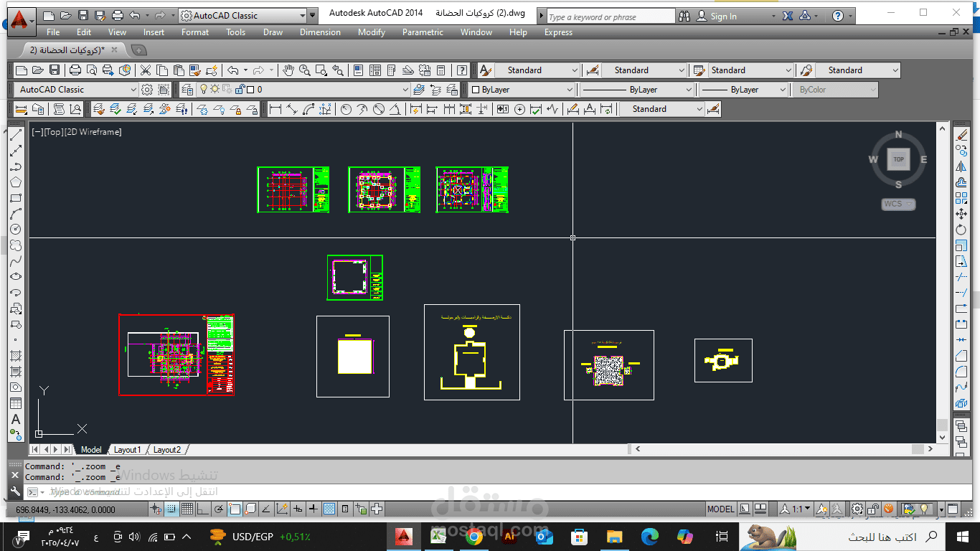Image resolution: width=980 pixels, height=551 pixels.
Task: Open the dimension style Standard dropdown
Action: 644,70
